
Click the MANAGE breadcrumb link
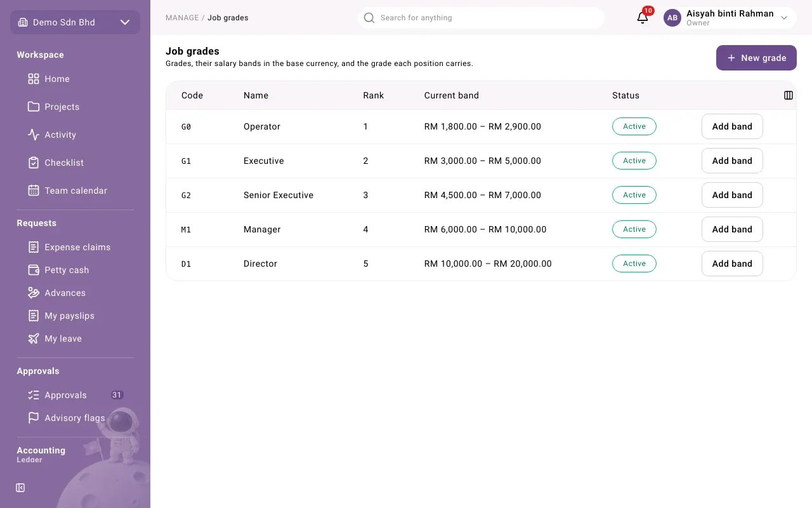click(182, 18)
